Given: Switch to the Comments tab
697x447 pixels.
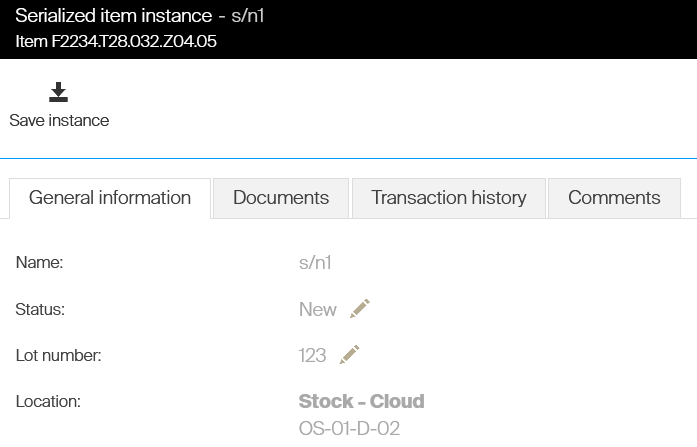Looking at the screenshot, I should [x=614, y=198].
